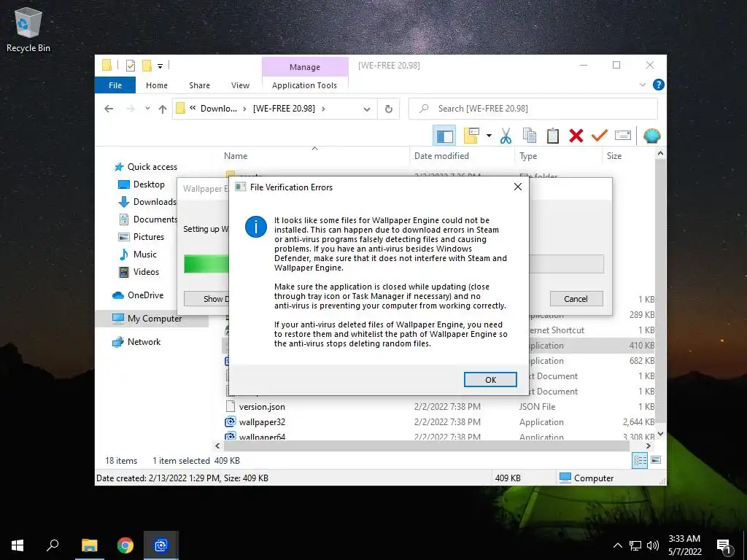Image resolution: width=747 pixels, height=560 pixels.
Task: Open the File menu in Explorer
Action: pos(115,85)
